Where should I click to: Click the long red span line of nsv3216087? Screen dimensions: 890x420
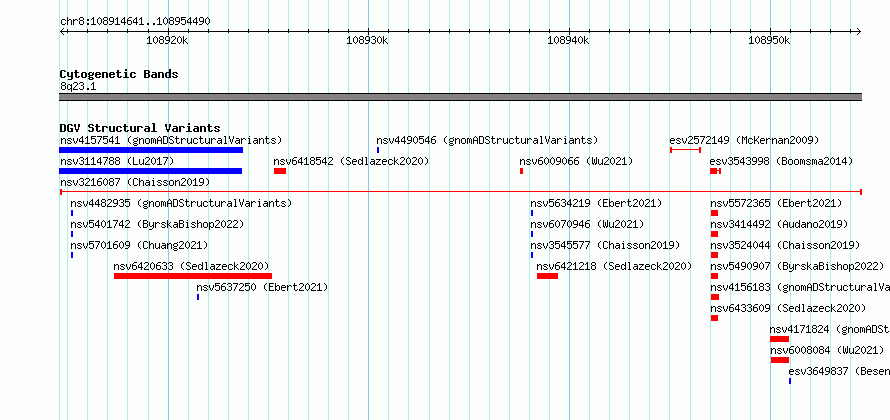(x=460, y=192)
